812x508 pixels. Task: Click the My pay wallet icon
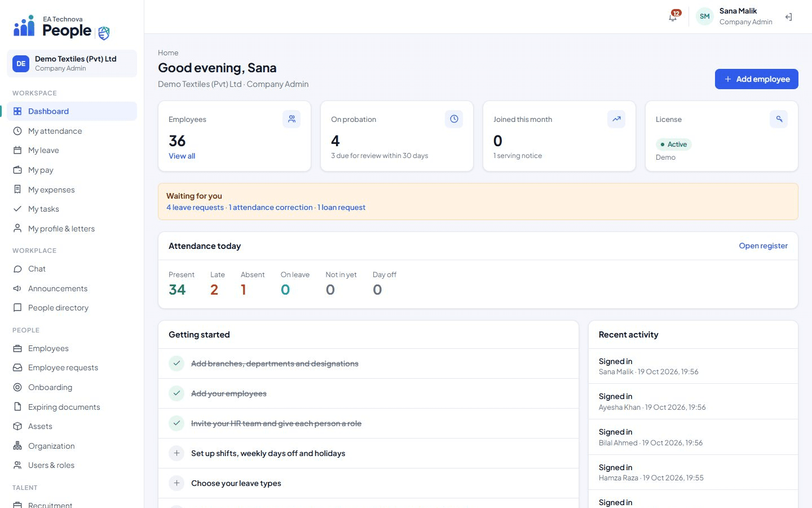[x=17, y=170]
